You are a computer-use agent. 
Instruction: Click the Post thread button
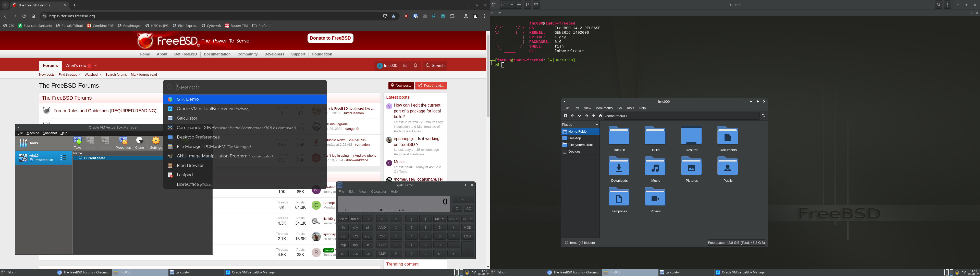point(431,86)
